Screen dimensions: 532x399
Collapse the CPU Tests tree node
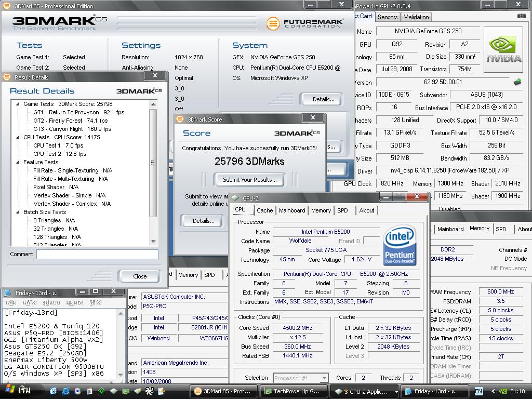pos(18,137)
